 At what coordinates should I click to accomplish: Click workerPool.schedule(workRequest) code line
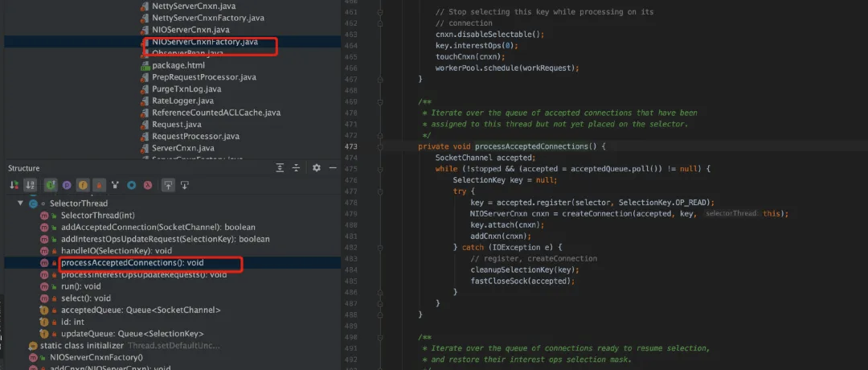pyautogui.click(x=506, y=68)
